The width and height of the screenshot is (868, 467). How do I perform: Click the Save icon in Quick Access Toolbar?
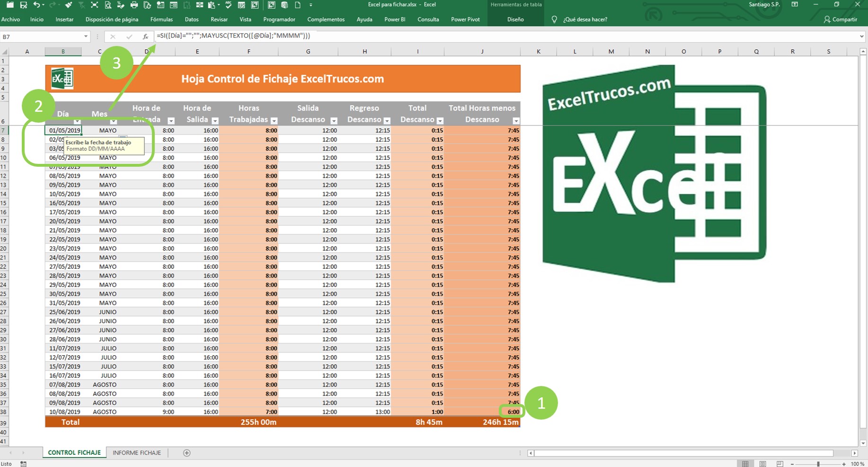[x=24, y=5]
